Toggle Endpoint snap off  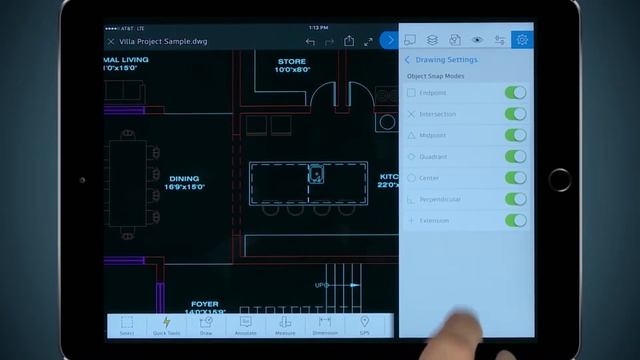(516, 93)
